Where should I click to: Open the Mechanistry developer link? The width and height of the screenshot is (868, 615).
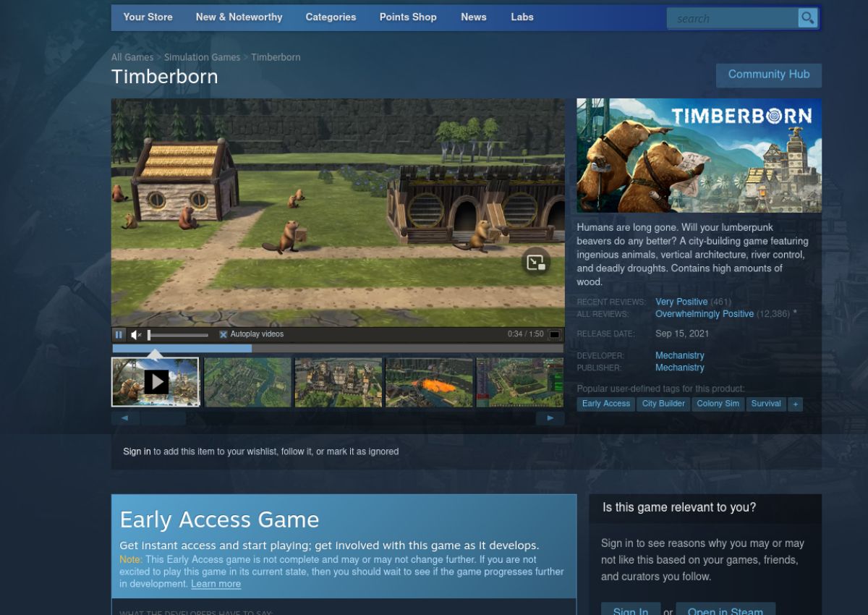pos(678,355)
